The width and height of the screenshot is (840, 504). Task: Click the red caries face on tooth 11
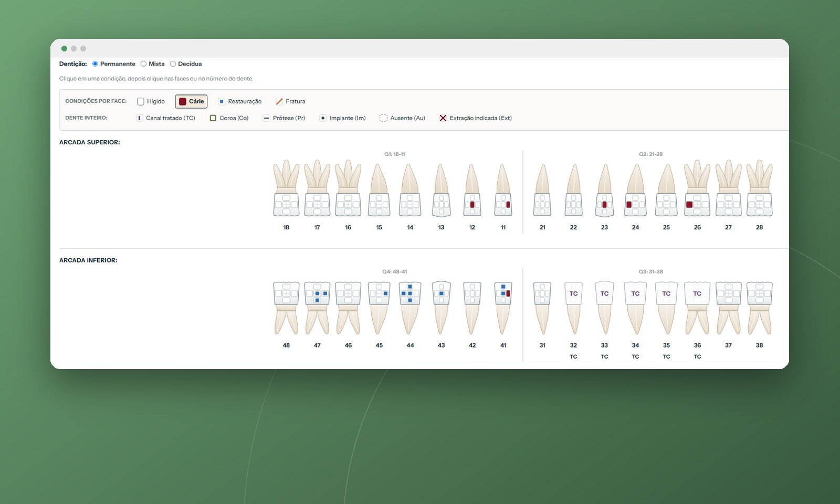click(x=508, y=205)
